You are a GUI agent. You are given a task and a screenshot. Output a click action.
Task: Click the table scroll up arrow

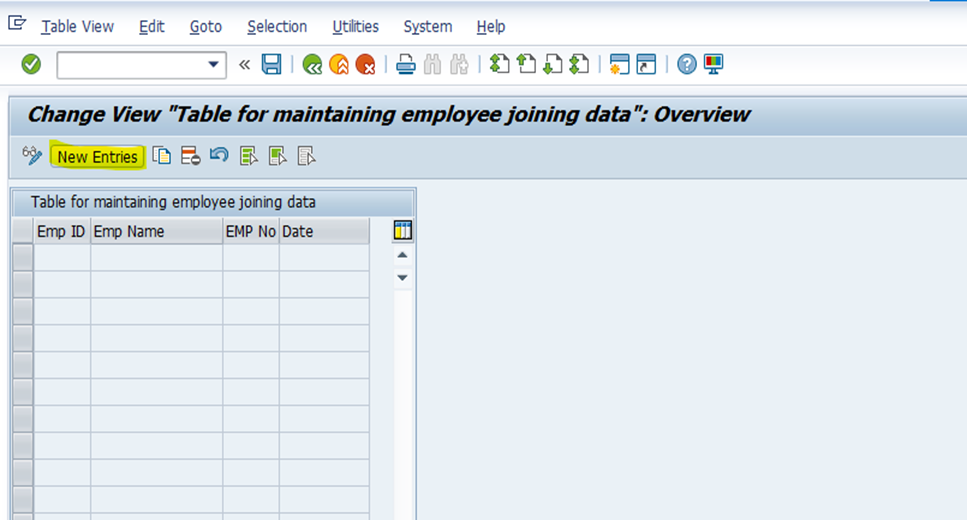tap(402, 255)
